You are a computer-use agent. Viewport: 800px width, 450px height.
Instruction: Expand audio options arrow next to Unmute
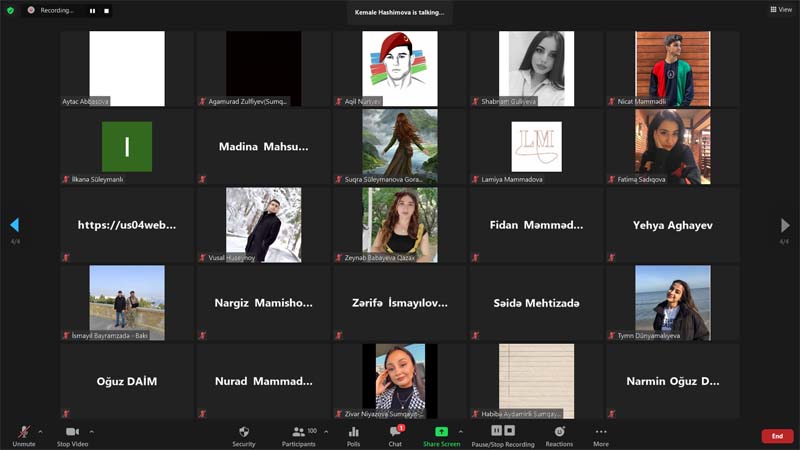(40, 432)
